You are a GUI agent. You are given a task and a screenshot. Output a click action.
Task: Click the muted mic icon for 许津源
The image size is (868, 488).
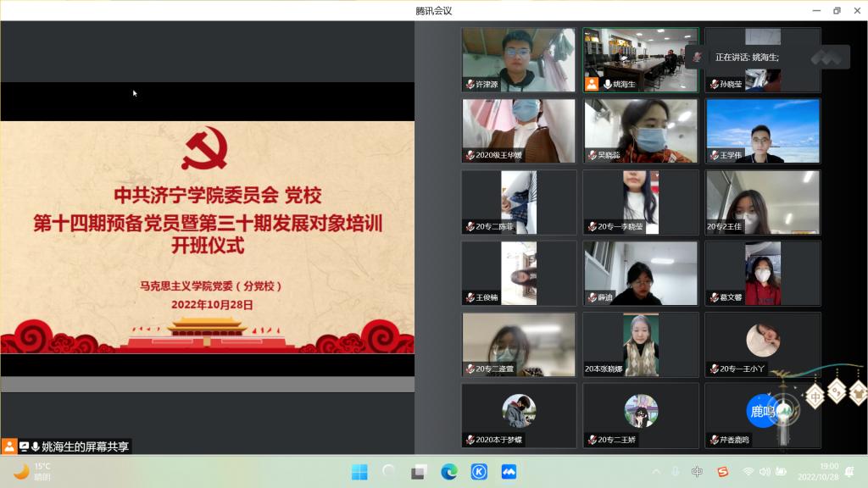click(469, 85)
